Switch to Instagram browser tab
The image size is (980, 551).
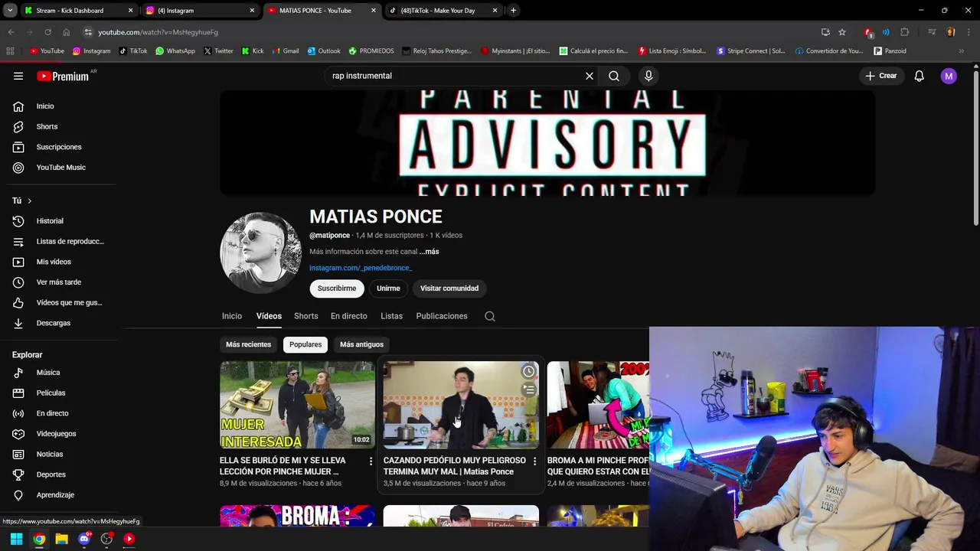201,11
